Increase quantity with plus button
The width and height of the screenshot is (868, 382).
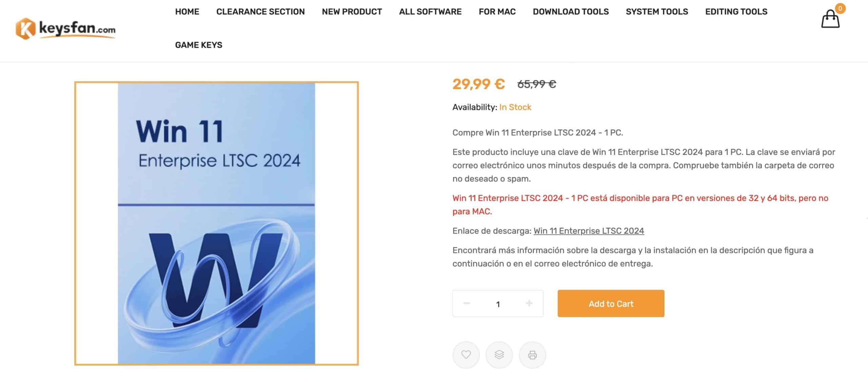point(529,303)
